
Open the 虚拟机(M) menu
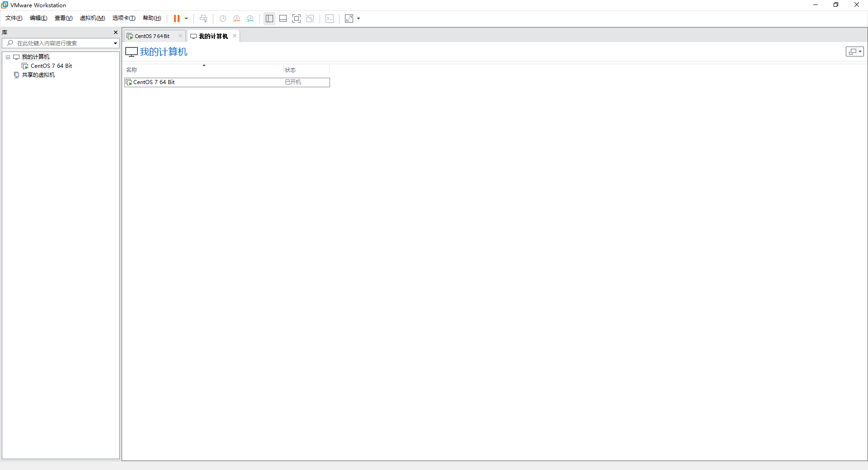click(x=92, y=18)
